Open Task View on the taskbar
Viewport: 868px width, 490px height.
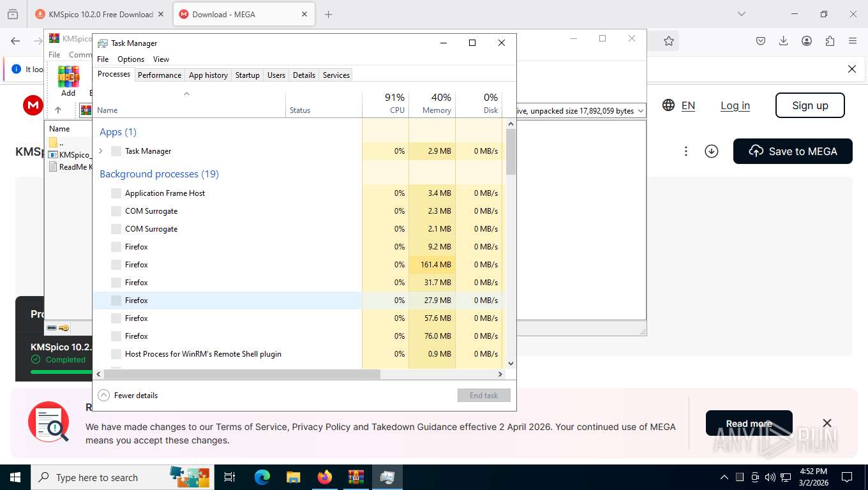coord(230,477)
